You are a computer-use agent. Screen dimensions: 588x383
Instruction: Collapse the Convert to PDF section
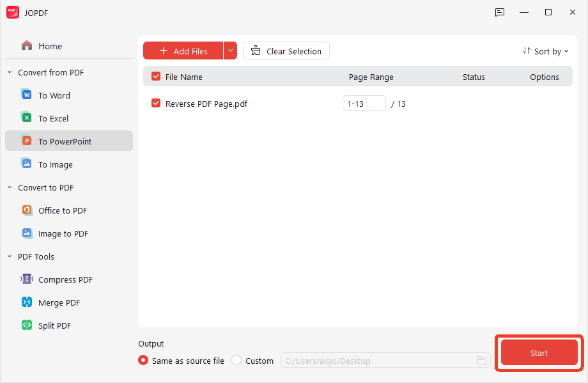(x=10, y=187)
